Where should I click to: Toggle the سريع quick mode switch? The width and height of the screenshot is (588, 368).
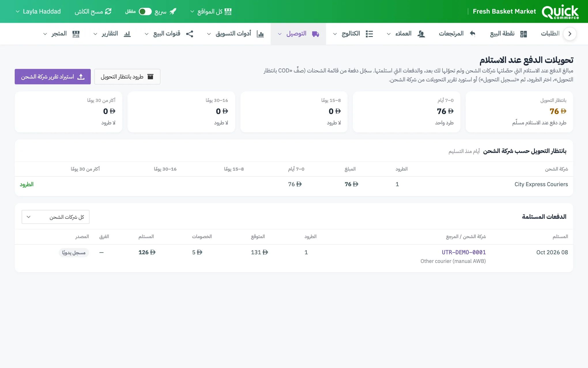tap(145, 12)
